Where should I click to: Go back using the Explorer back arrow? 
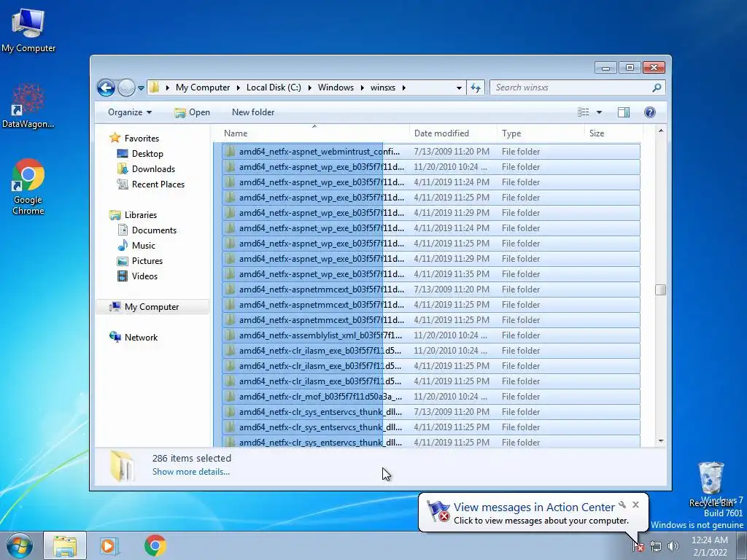click(x=106, y=87)
